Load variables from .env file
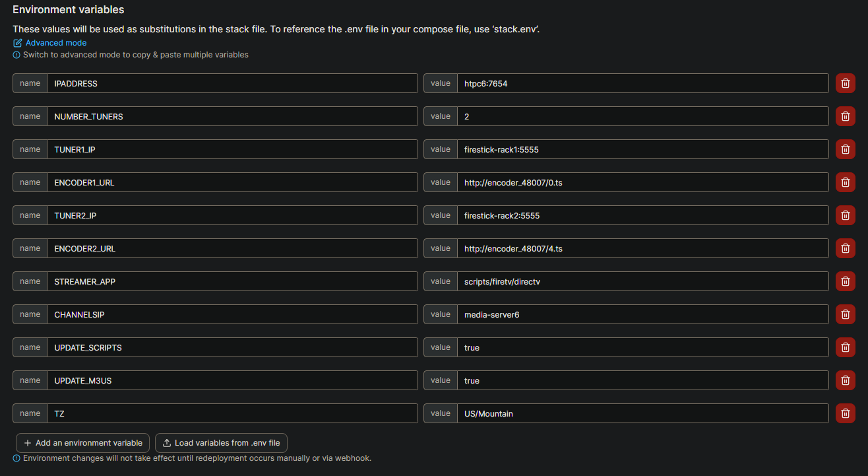868x476 pixels. 221,443
